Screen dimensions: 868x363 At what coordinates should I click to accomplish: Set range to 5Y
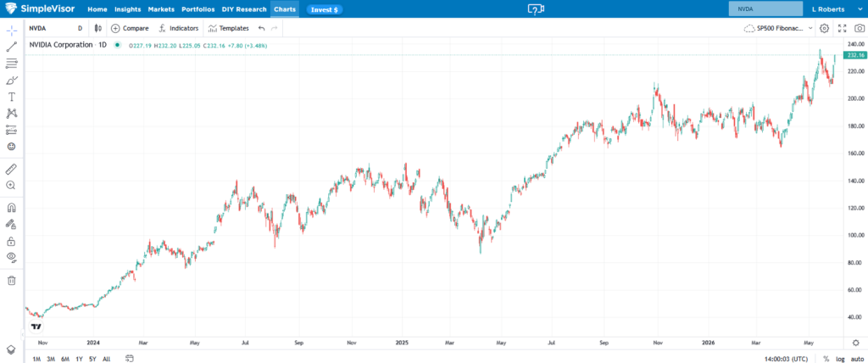[x=92, y=359]
